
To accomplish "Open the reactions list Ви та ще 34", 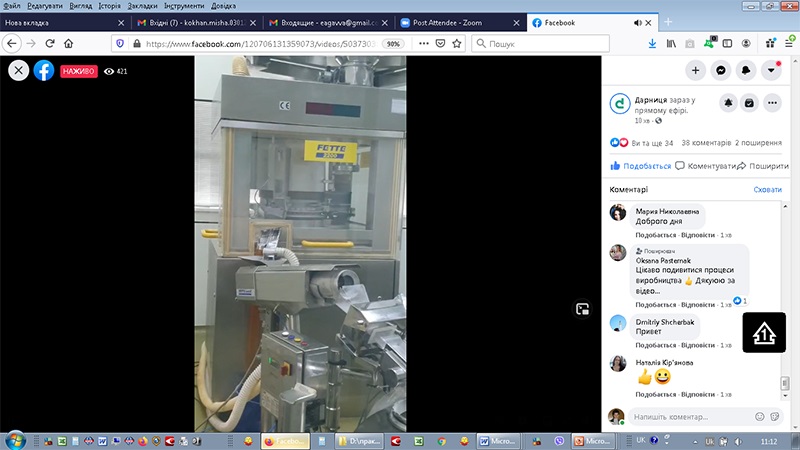I will (652, 143).
